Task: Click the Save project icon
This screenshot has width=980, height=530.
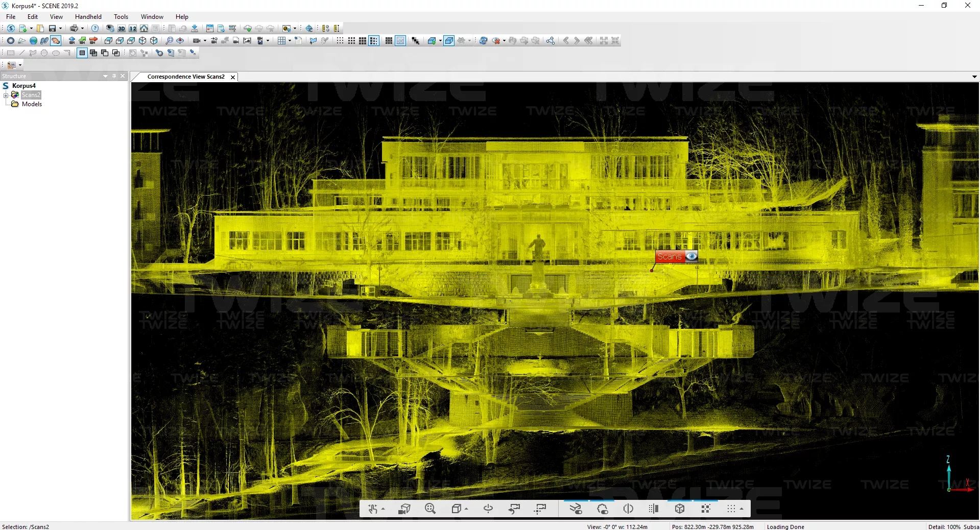Action: 52,29
